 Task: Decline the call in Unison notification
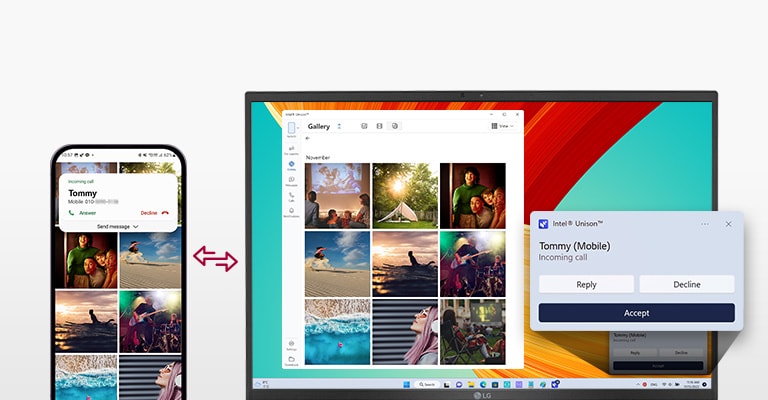pos(686,284)
